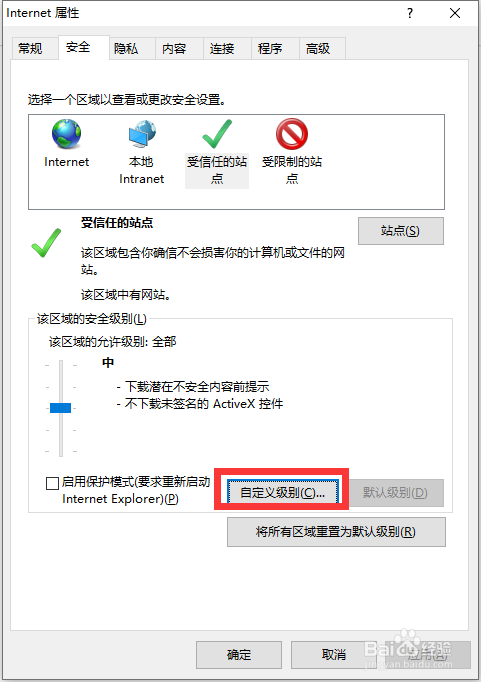Open the 隐私 tab
Image resolution: width=481 pixels, height=682 pixels.
126,48
